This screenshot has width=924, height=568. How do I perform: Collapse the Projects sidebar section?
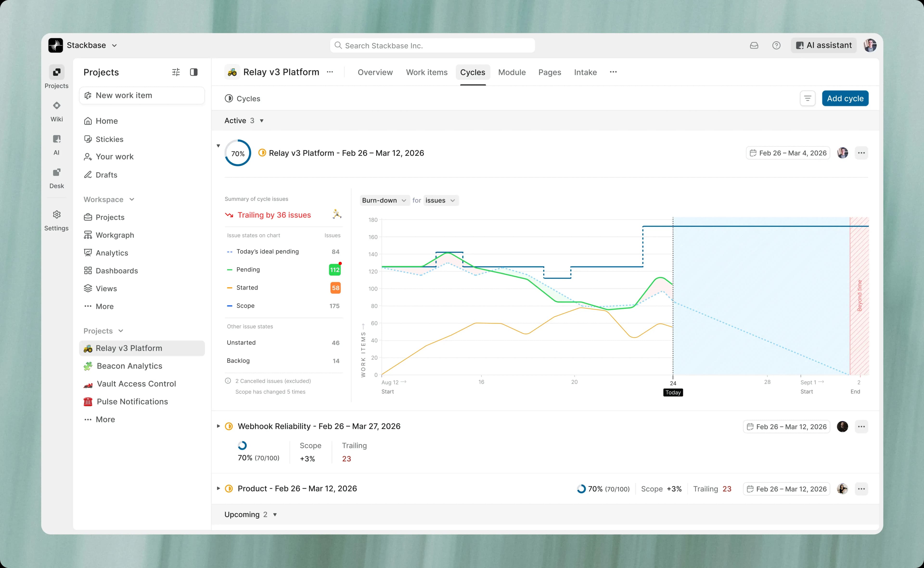coord(121,331)
